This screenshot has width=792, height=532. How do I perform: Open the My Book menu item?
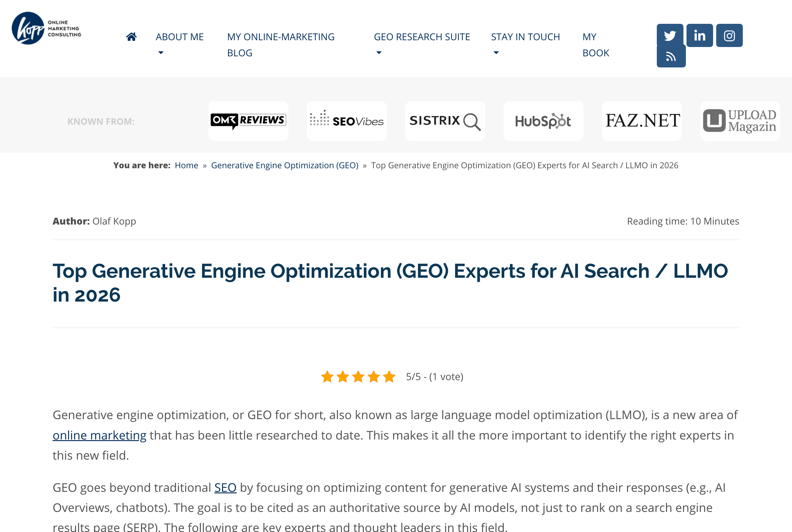(x=596, y=45)
